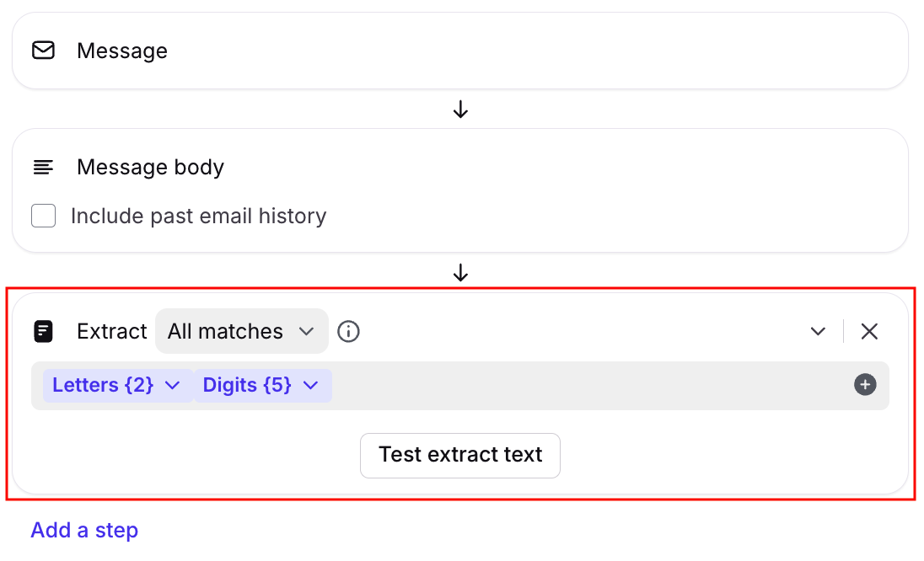
Task: Click the down arrow above the Extract step
Action: (460, 273)
